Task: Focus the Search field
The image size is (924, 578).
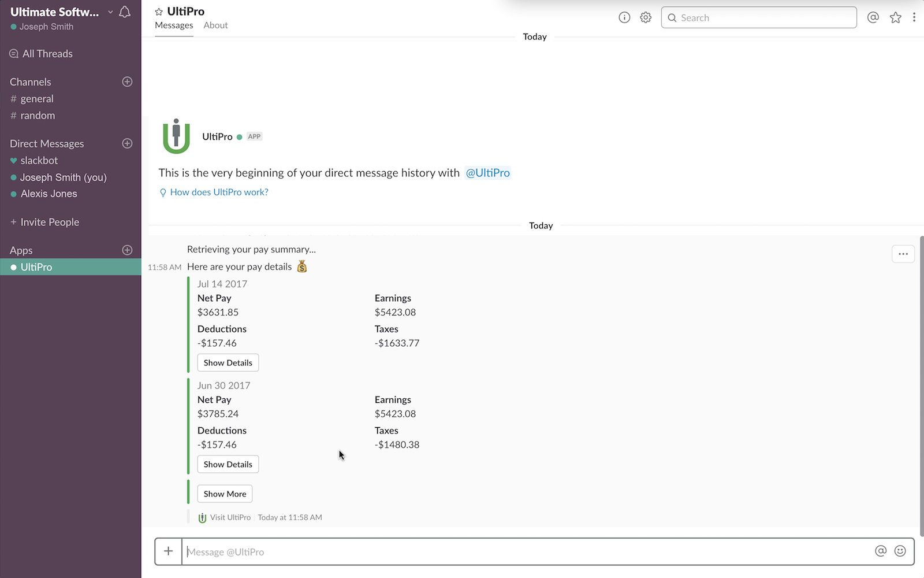Action: (x=759, y=17)
